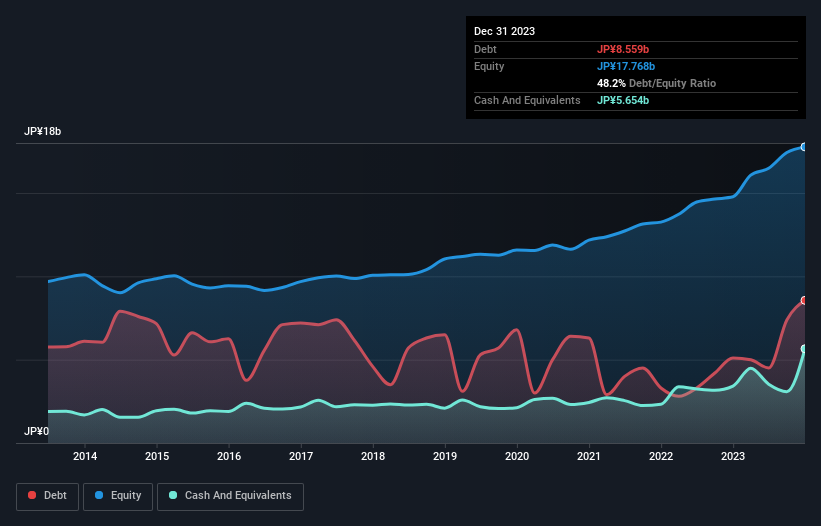Click the Equity value JP¥17.768b in tooltip

[626, 66]
